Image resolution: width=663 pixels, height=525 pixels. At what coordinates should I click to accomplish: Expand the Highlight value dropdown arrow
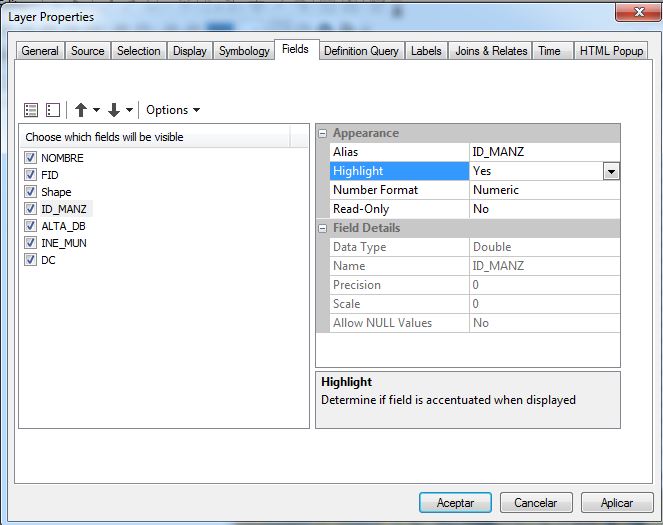(x=611, y=172)
